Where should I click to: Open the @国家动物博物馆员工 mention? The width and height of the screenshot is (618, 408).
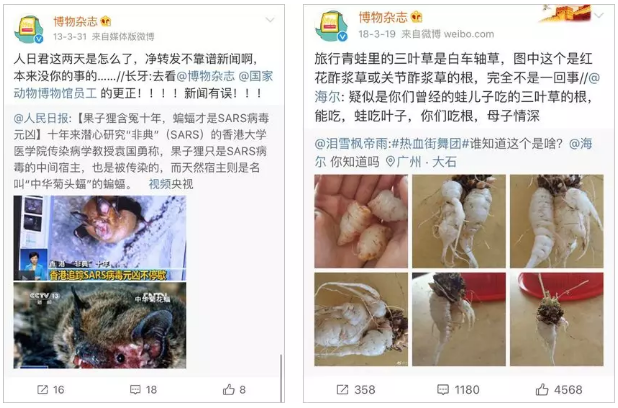pos(143,84)
